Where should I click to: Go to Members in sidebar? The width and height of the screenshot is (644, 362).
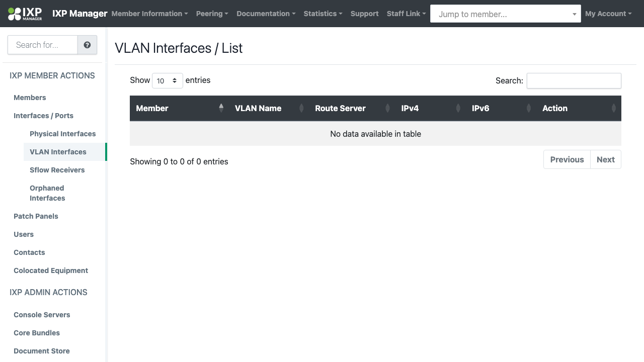30,98
